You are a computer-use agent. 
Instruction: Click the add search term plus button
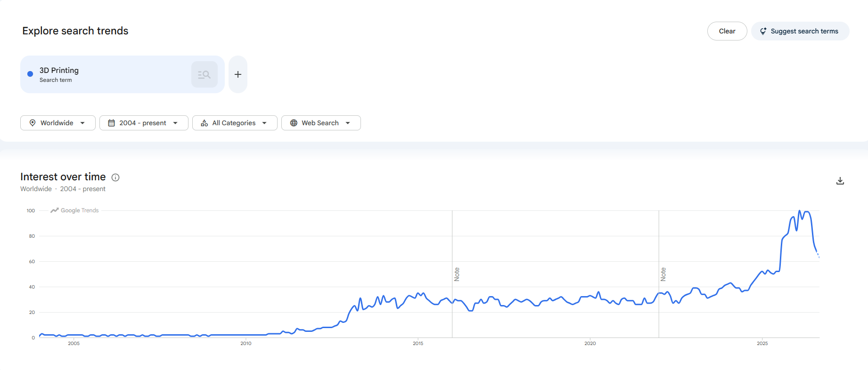tap(238, 74)
